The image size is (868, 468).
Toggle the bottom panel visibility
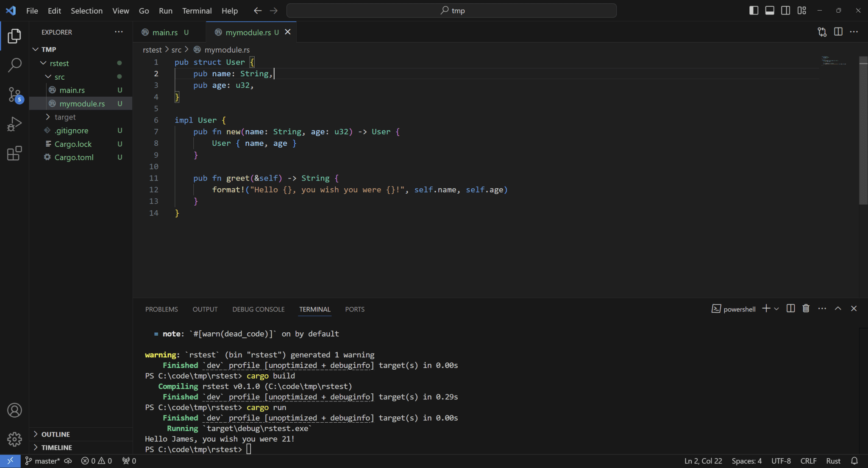(770, 10)
